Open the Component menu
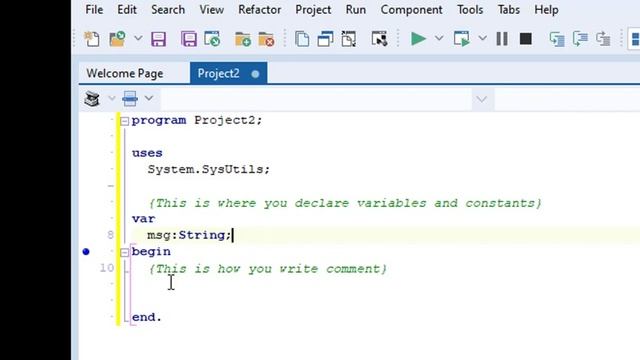This screenshot has width=640, height=360. [x=411, y=10]
